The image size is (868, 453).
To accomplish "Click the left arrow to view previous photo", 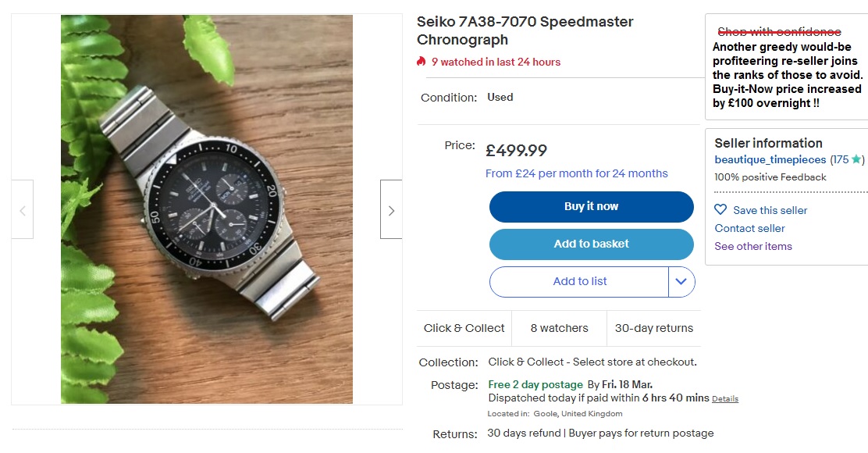I will pyautogui.click(x=21, y=209).
